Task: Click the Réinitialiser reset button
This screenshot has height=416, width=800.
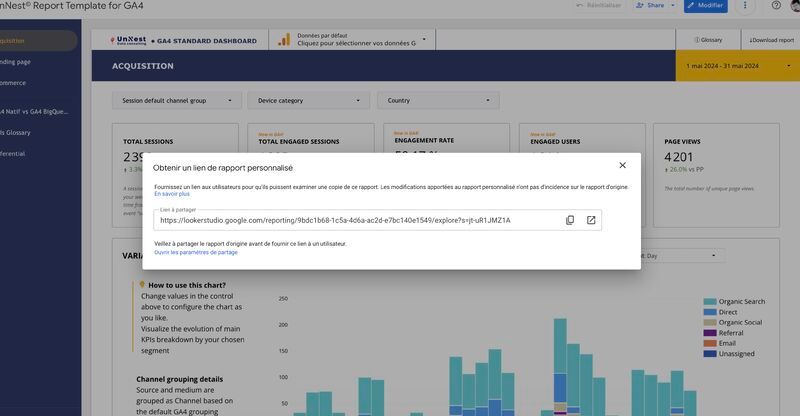Action: [x=599, y=6]
